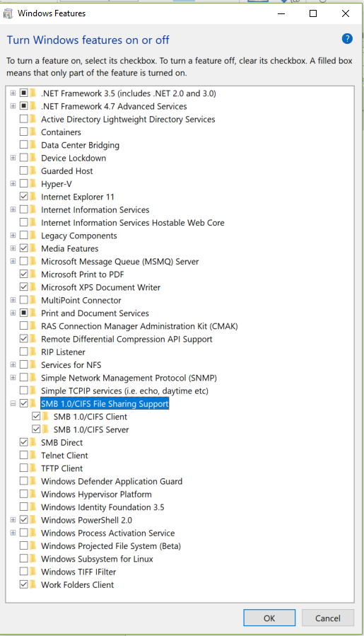Expand Services for NFS node
Image resolution: width=364 pixels, height=636 pixels.
(13, 364)
